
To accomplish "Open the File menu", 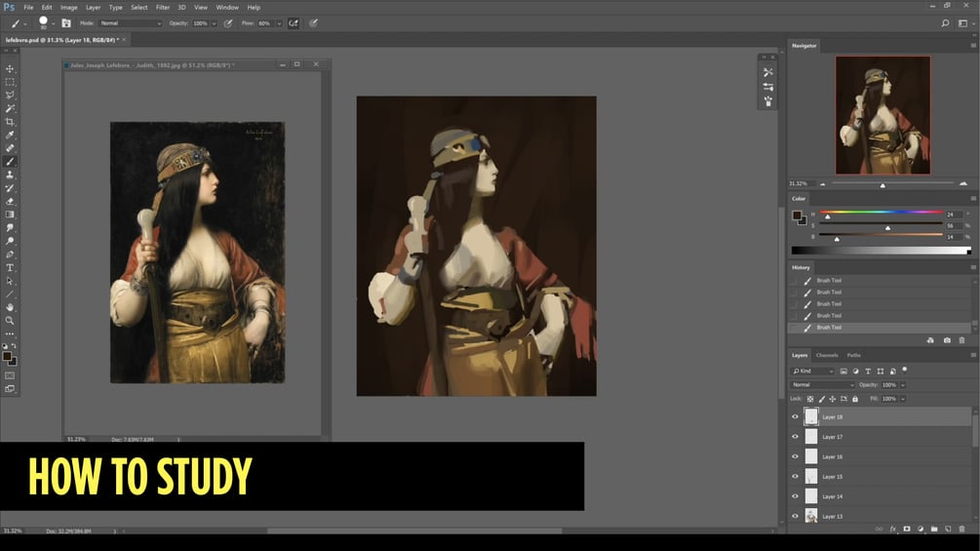I will point(28,8).
